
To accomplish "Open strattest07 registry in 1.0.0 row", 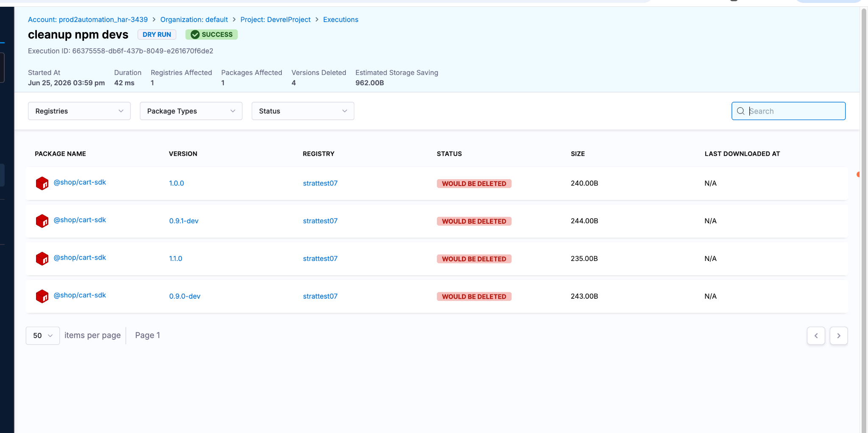I will [x=320, y=183].
